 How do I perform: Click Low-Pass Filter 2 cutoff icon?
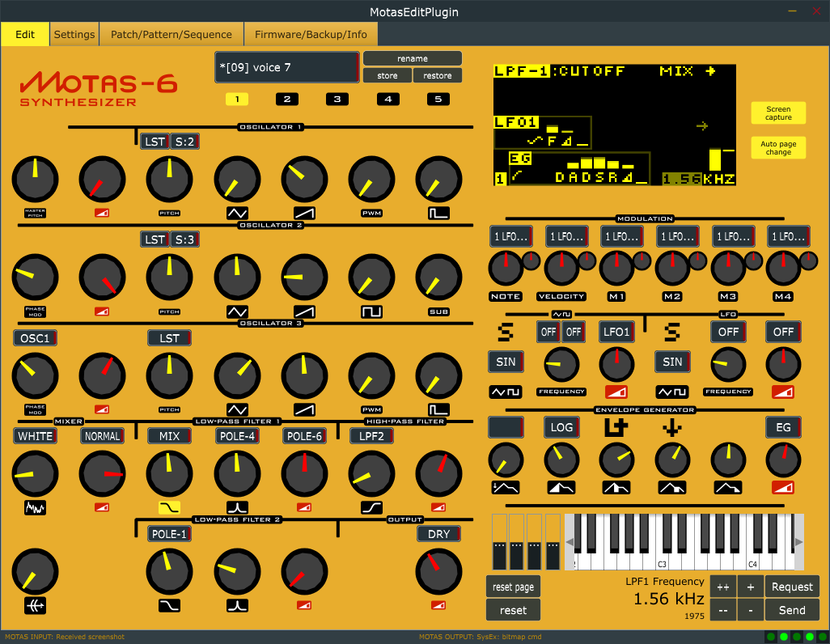[169, 606]
